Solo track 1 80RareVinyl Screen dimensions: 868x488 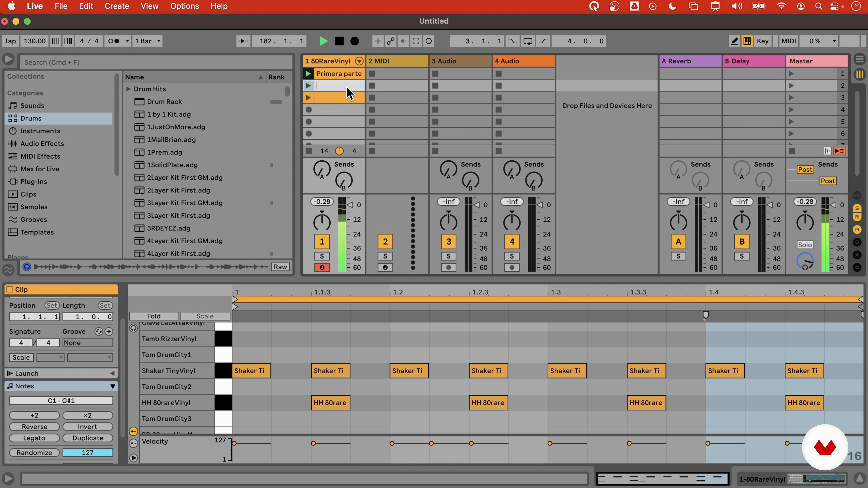[x=322, y=256]
